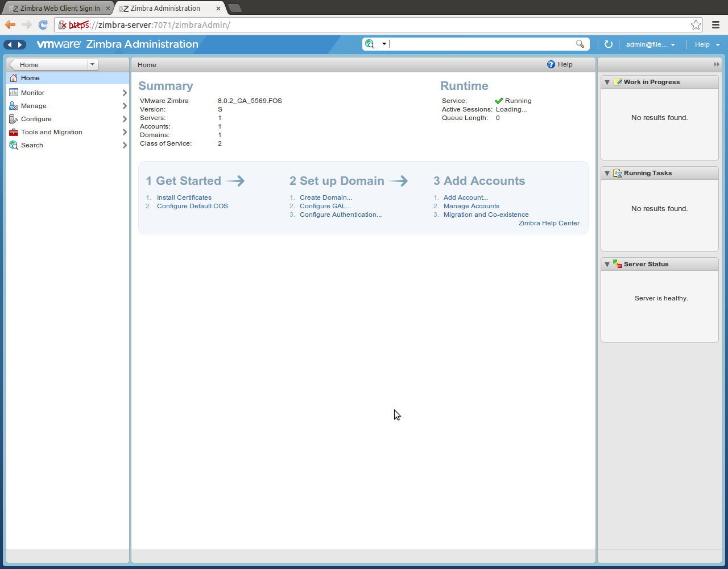Open the Zimbra Help Center link
Viewport: 728px width, 569px height.
point(549,223)
